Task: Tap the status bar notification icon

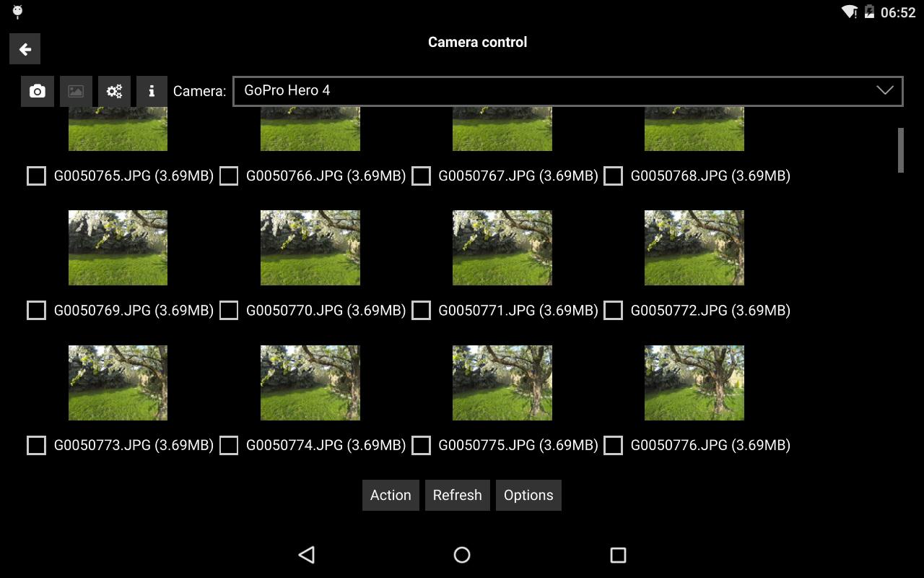Action: click(17, 12)
